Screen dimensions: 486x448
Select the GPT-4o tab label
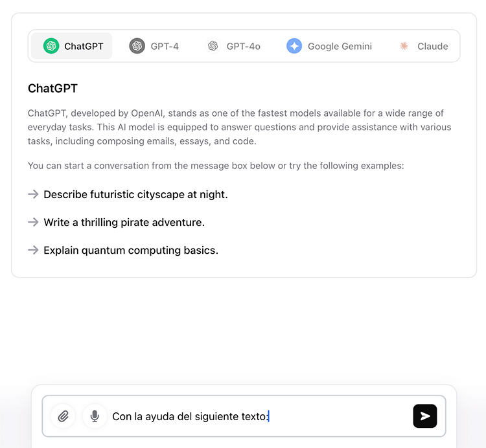(243, 47)
